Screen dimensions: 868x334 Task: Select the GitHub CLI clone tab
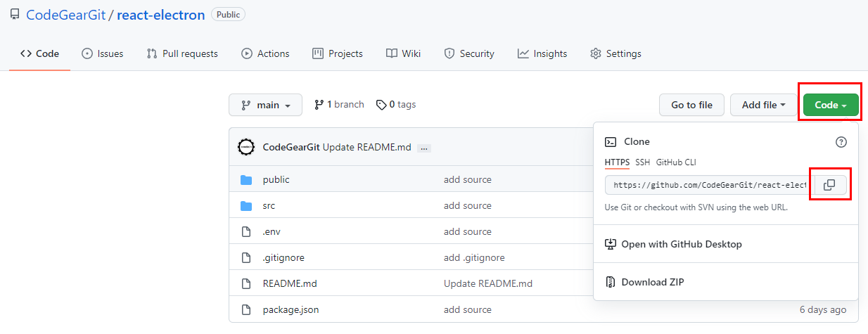676,162
